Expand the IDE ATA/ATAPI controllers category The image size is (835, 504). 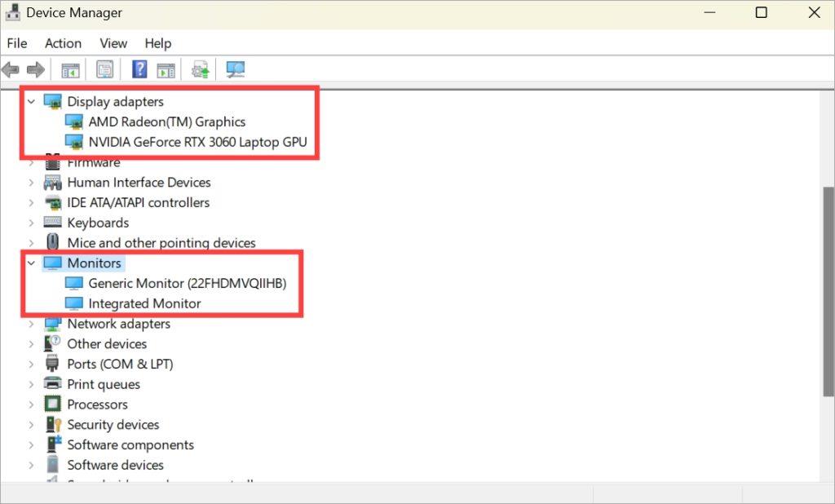pos(32,202)
